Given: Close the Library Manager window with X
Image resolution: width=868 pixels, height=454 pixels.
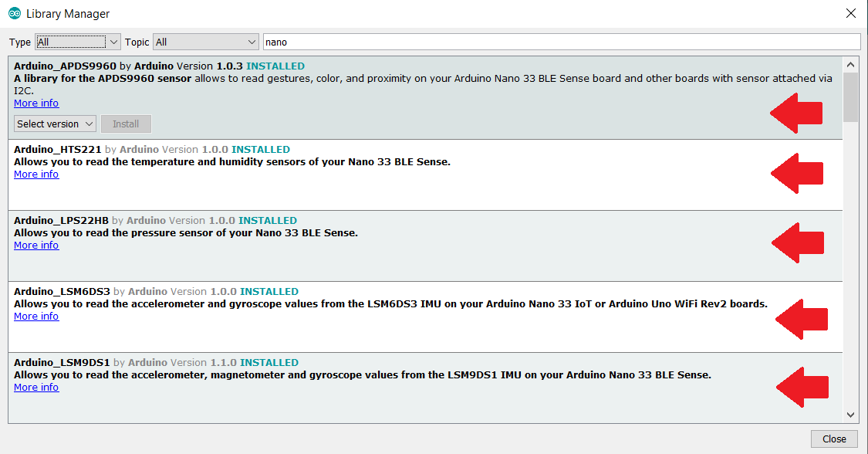Looking at the screenshot, I should (850, 14).
